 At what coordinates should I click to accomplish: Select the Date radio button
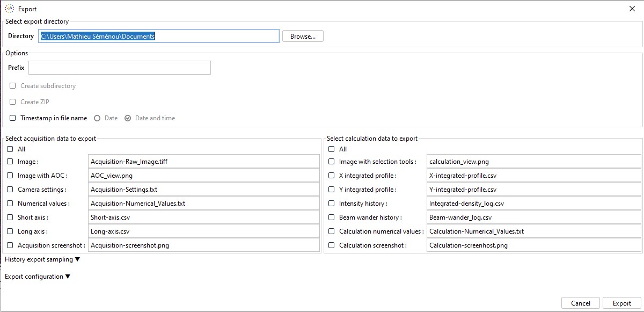click(97, 118)
